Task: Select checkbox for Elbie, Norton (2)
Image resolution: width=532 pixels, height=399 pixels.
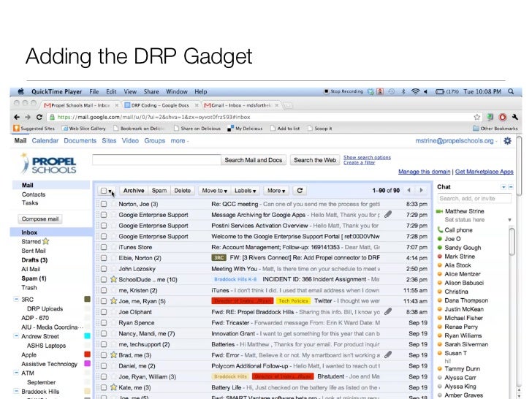Action: [104, 258]
